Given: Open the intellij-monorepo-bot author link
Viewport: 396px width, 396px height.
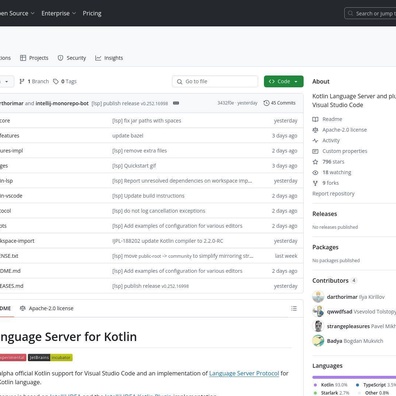Looking at the screenshot, I should (62, 103).
